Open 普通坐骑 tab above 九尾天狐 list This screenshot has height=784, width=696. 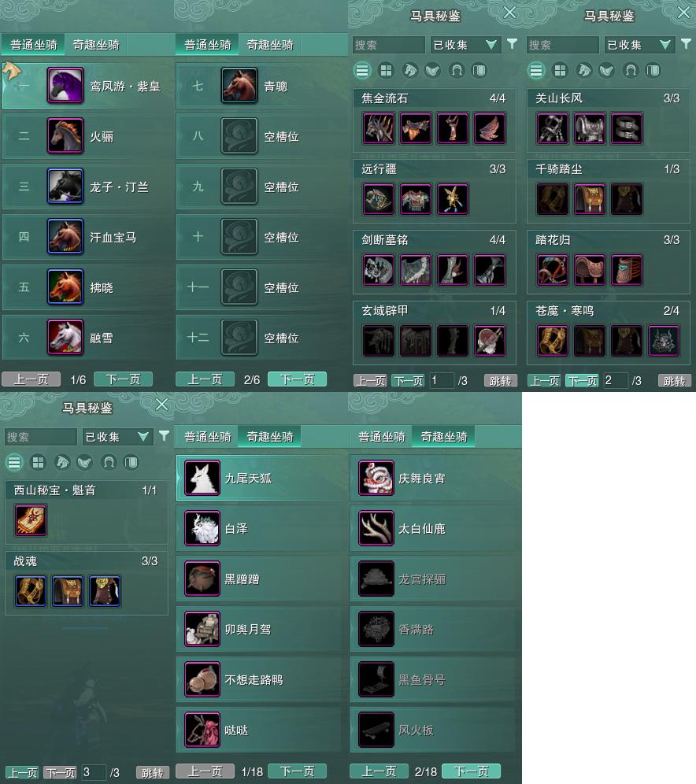pyautogui.click(x=208, y=437)
